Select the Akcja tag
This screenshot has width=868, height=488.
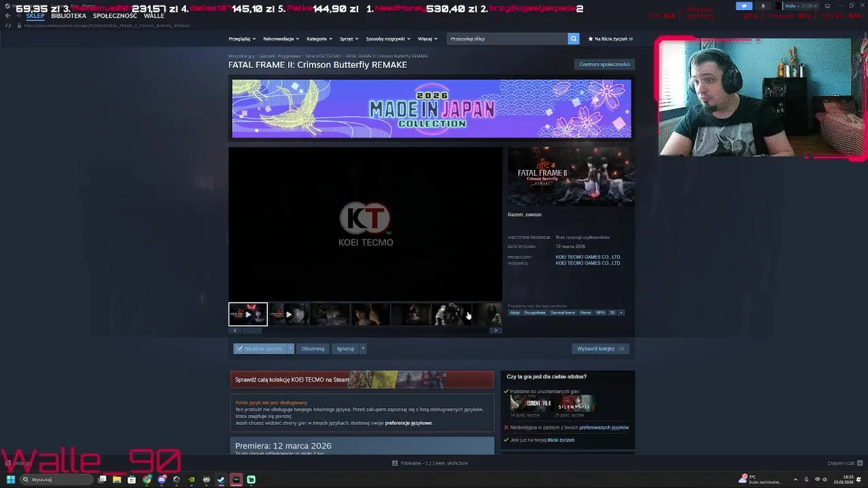tap(515, 312)
